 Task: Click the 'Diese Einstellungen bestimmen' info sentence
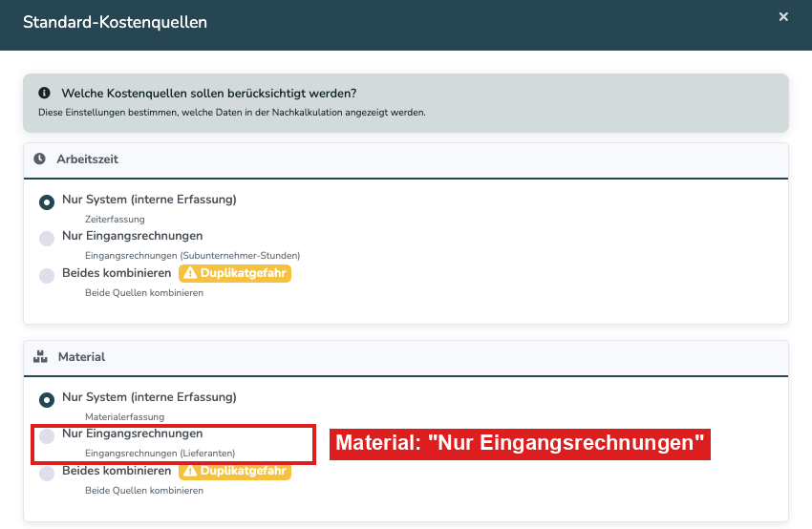pos(232,113)
